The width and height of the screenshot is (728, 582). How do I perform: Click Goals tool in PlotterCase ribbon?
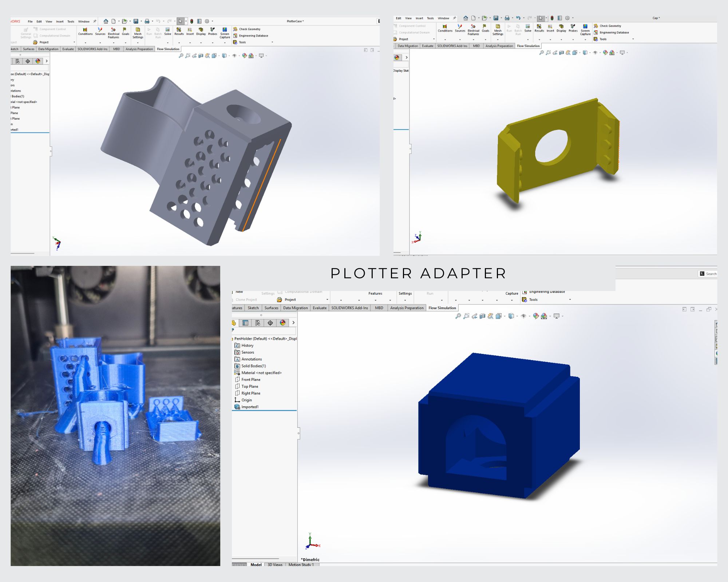[125, 32]
